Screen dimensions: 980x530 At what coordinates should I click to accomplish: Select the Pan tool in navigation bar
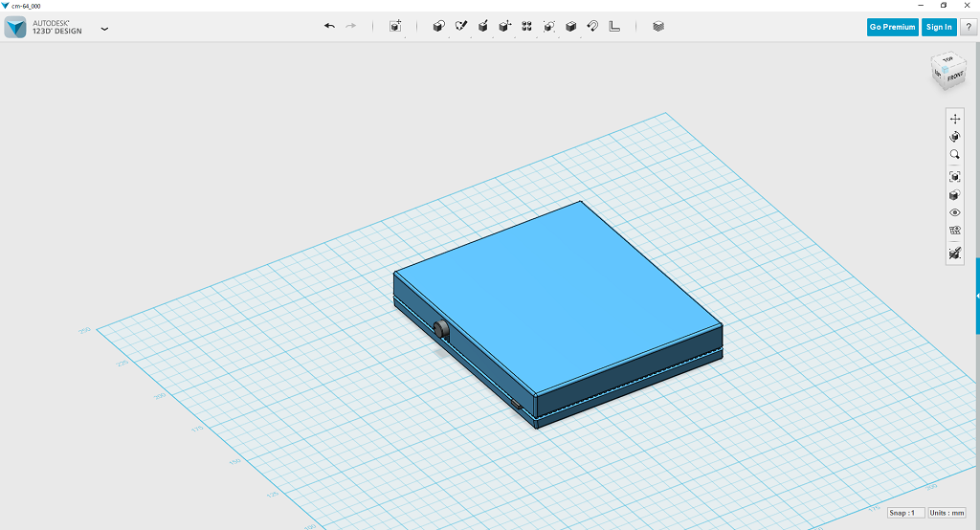pyautogui.click(x=954, y=119)
